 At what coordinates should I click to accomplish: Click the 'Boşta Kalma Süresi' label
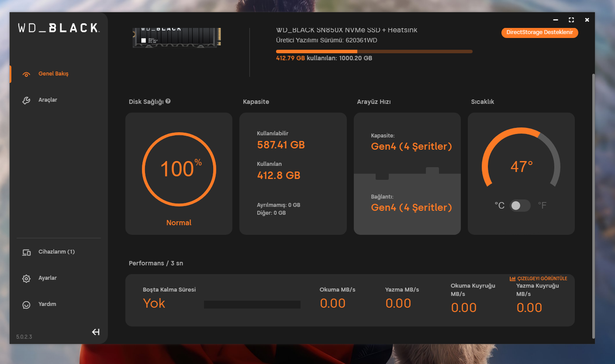click(x=169, y=290)
